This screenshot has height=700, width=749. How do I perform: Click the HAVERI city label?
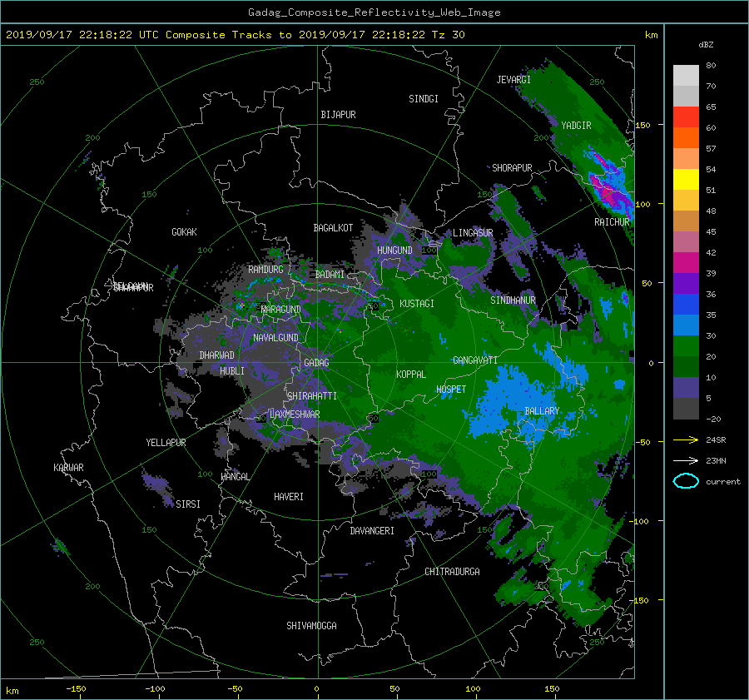(x=289, y=497)
